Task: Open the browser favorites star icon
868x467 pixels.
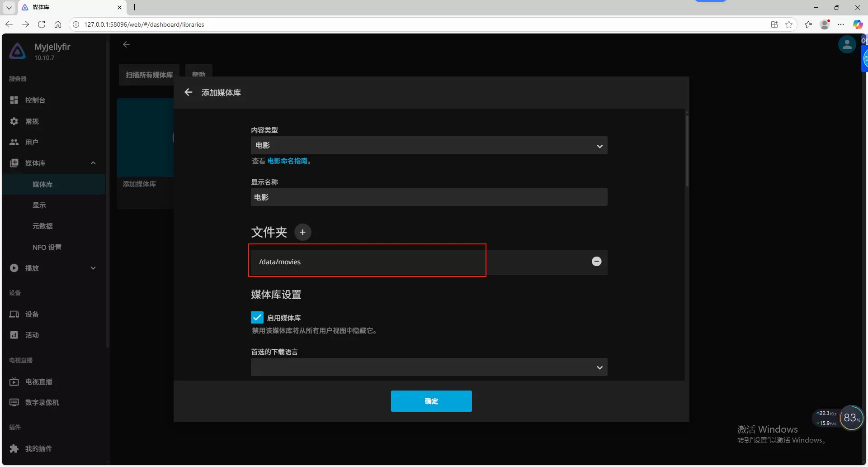Action: [x=789, y=24]
